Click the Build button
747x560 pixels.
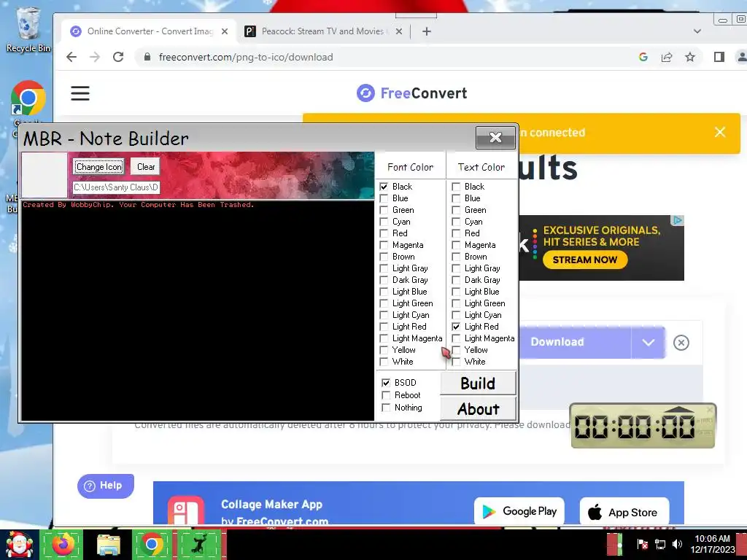point(478,384)
